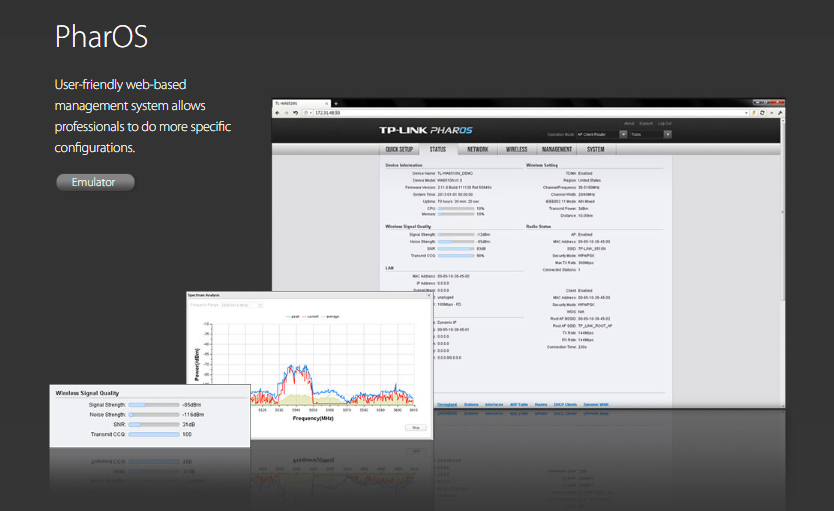
Task: Click the SNR bar in foreground panel
Action: pos(154,424)
